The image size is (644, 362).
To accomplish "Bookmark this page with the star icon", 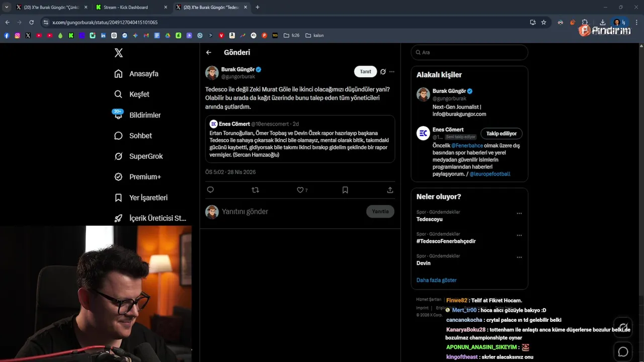I will point(544,22).
